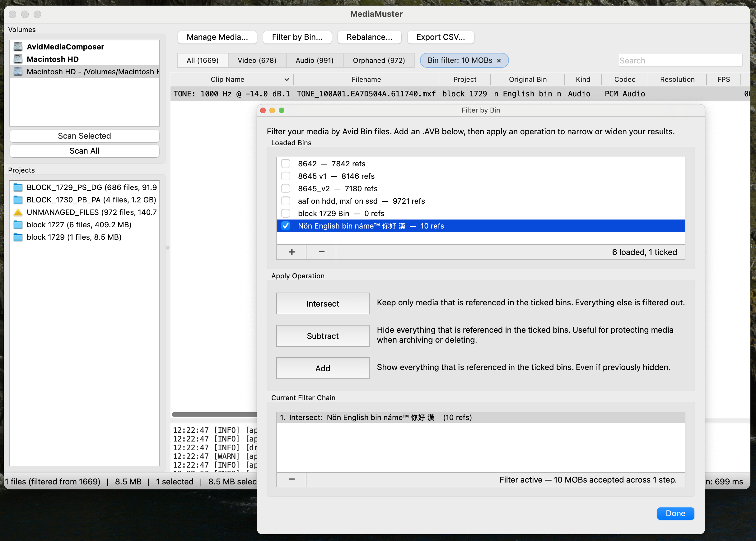Click the Manage Media... button
Screen dimensions: 756x541
[x=217, y=37]
